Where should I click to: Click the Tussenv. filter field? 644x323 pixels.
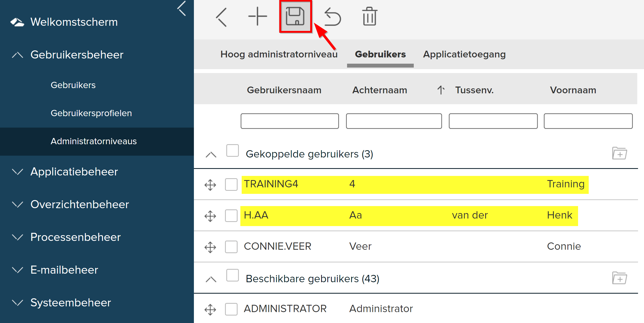[x=493, y=121]
